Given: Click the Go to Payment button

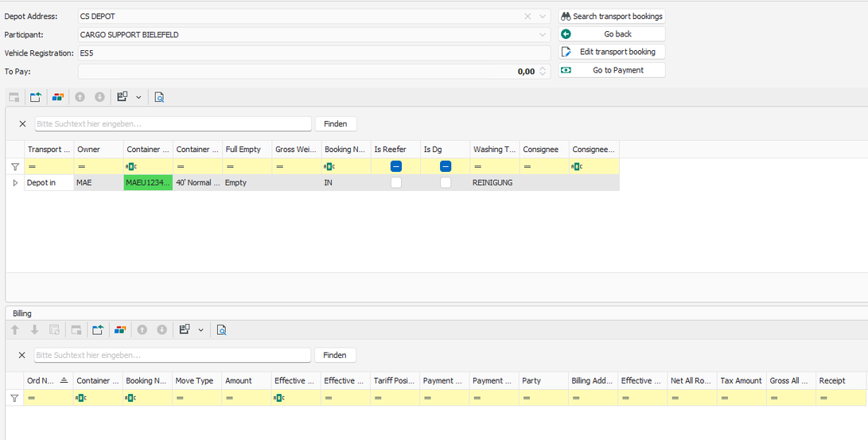Looking at the screenshot, I should [611, 70].
